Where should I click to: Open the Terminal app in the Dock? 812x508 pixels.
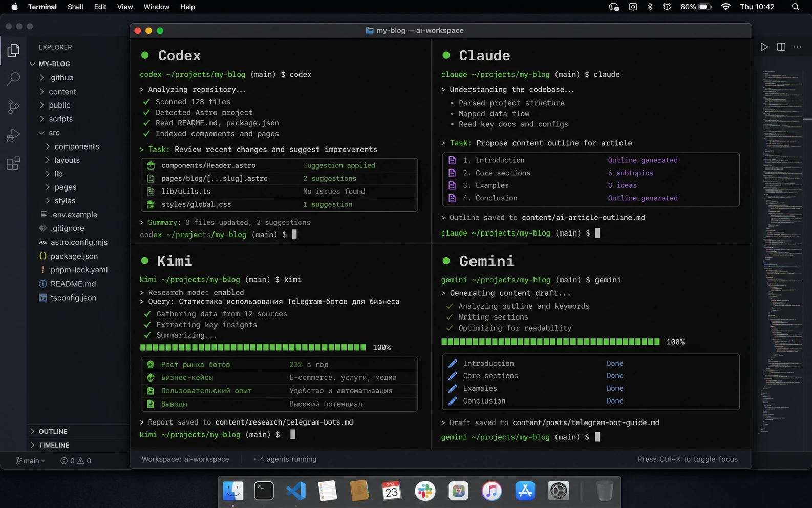tap(264, 491)
